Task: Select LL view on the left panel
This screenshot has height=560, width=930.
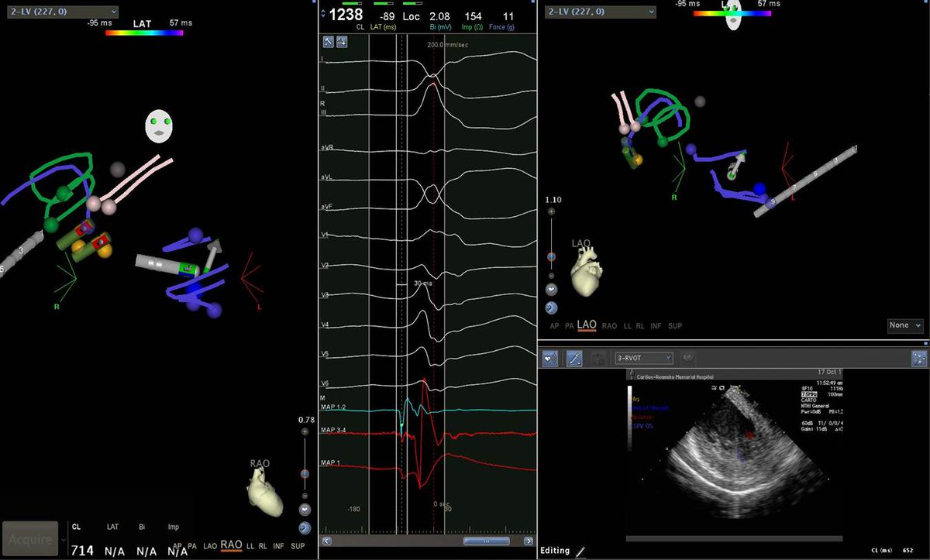Action: 250,546
